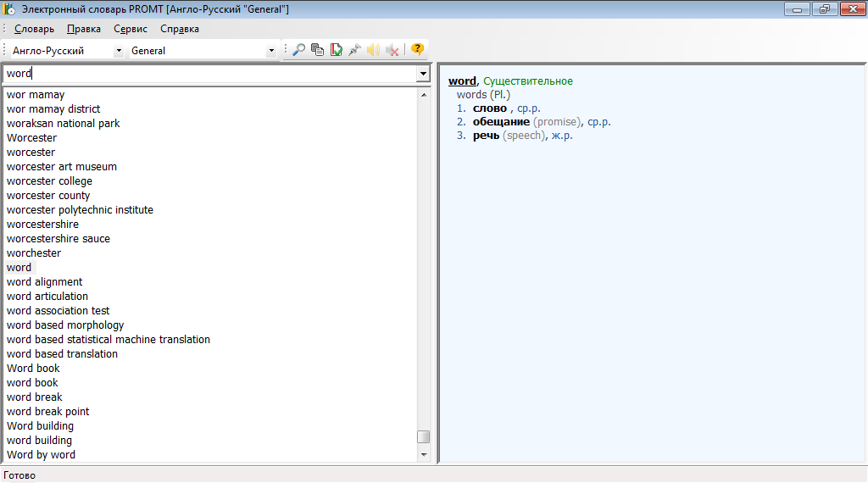This screenshot has height=483, width=868.
Task: Select 'worcestershire sauce' entry
Action: [58, 238]
